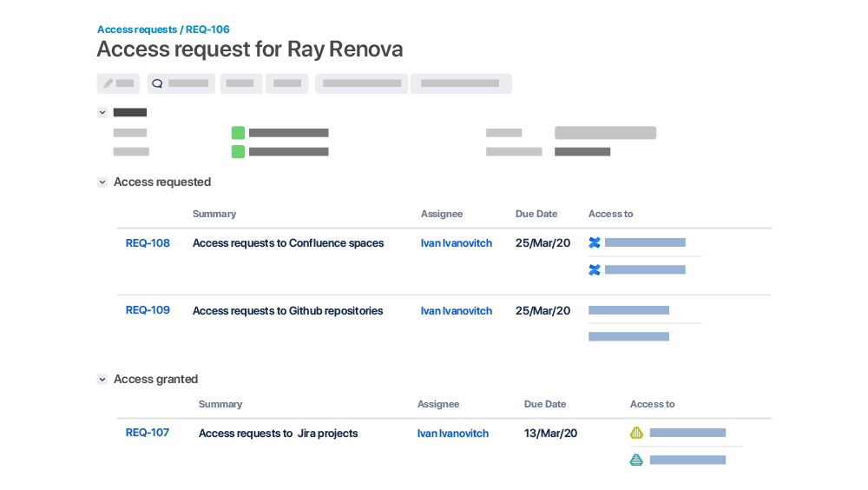Click the yellow-green Jira project icon for REQ-107
The image size is (868, 490).
636,433
